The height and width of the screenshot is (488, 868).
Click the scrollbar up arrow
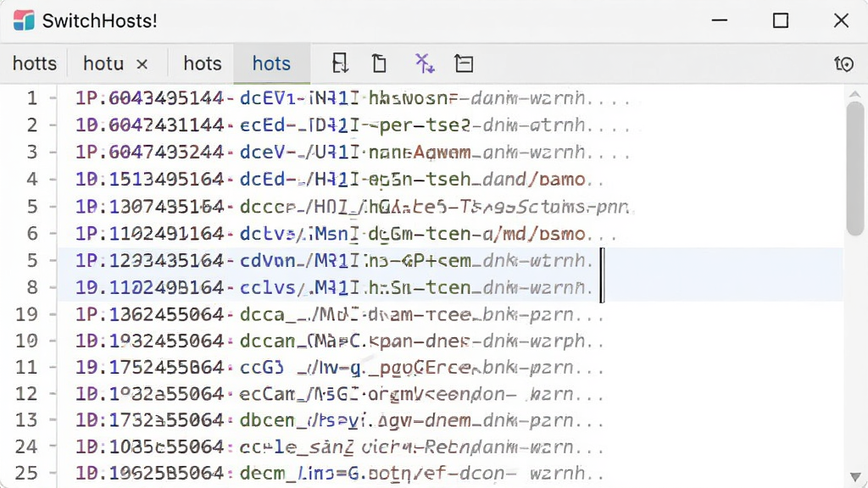pos(854,94)
